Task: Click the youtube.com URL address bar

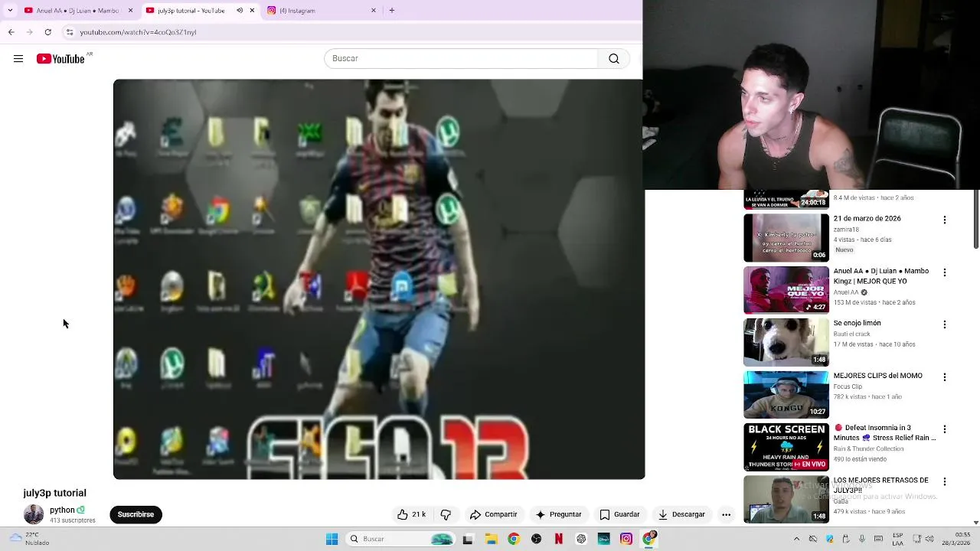Action: click(x=138, y=32)
